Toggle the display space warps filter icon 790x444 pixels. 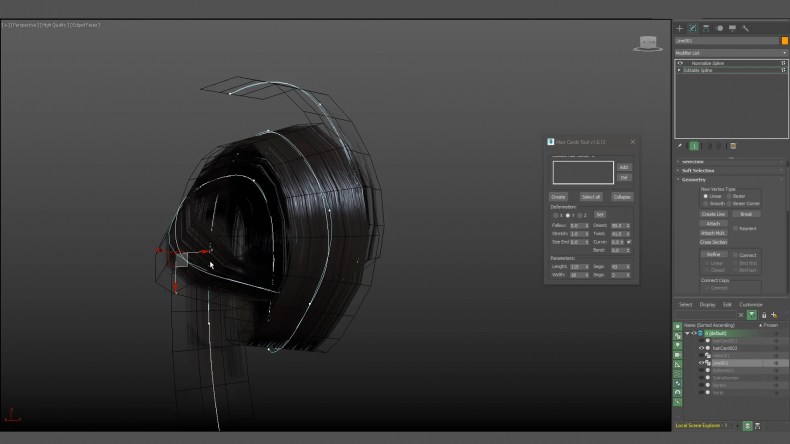(x=678, y=374)
